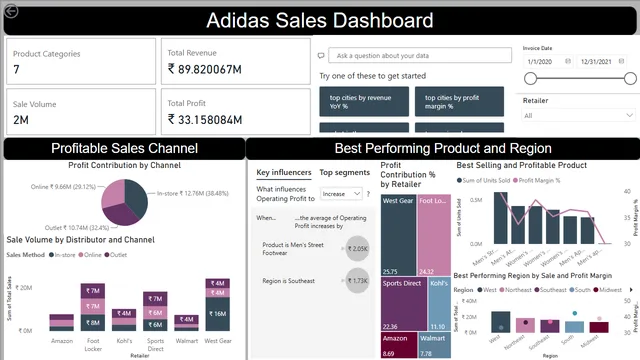The height and width of the screenshot is (360, 640).
Task: Click the Outlet legend item under Sales Method
Action: coord(116,255)
